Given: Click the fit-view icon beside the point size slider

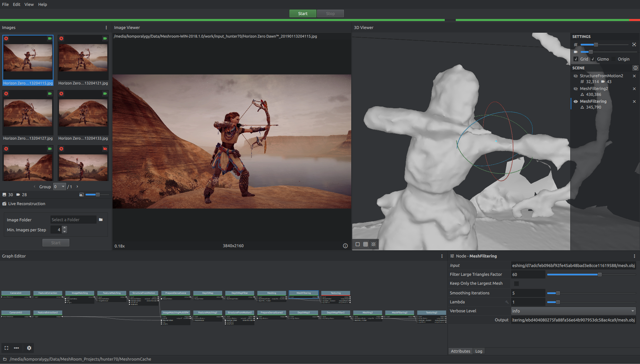Looking at the screenshot, I should [634, 44].
